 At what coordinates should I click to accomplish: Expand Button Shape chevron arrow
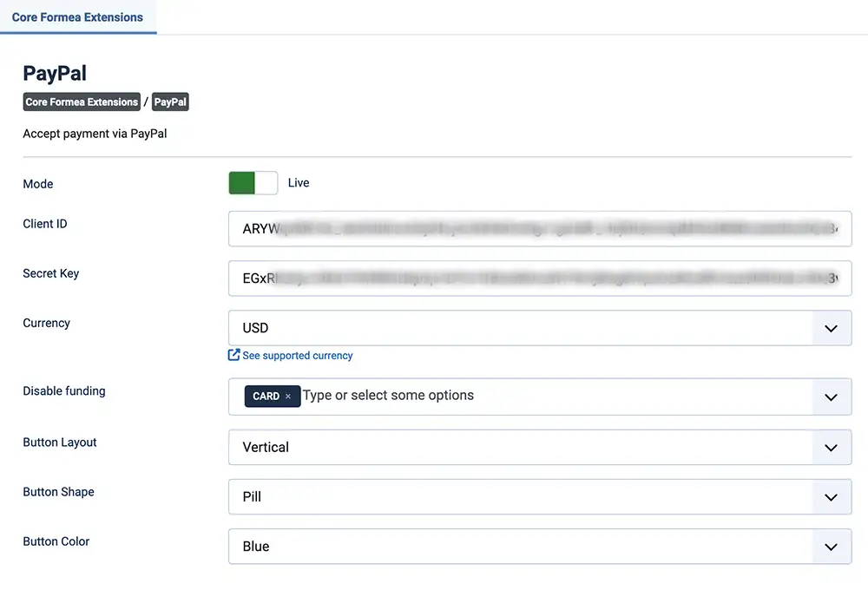(831, 497)
